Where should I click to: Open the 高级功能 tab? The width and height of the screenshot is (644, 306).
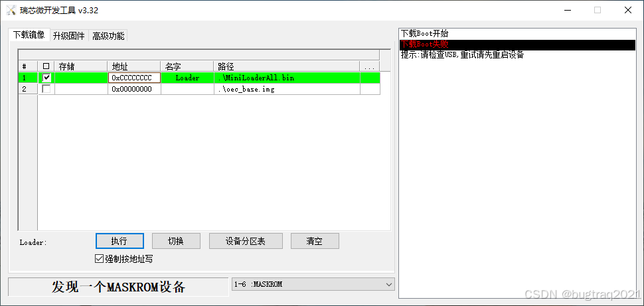108,36
